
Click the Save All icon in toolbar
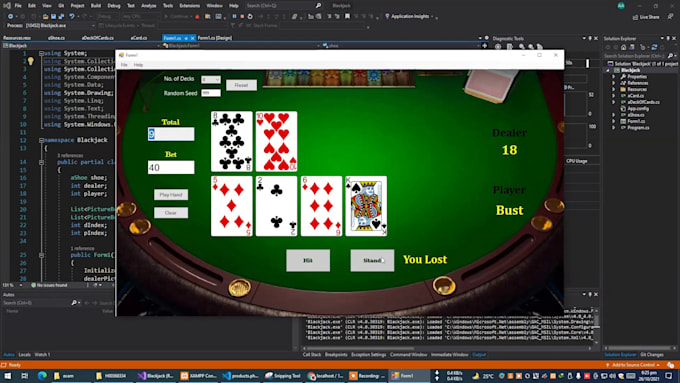[x=61, y=16]
